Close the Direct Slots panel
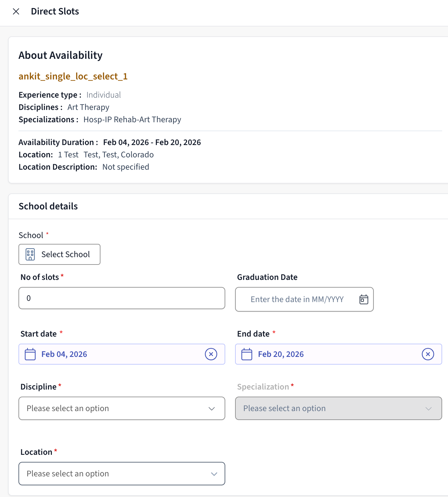Image resolution: width=448 pixels, height=497 pixels. coord(16,11)
